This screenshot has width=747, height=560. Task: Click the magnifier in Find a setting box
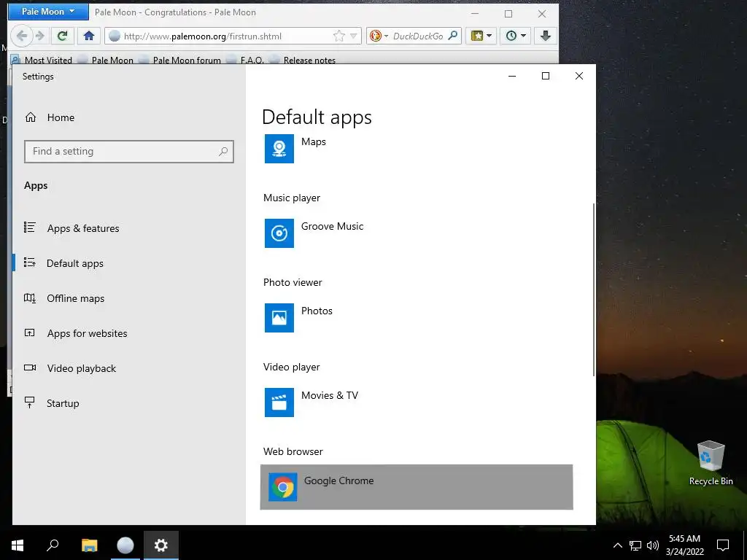223,152
